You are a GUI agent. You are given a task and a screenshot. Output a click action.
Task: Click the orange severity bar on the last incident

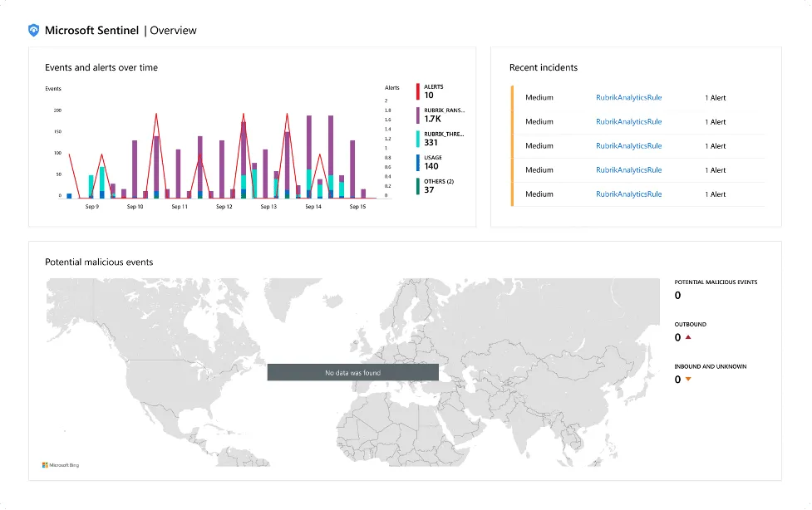click(513, 194)
